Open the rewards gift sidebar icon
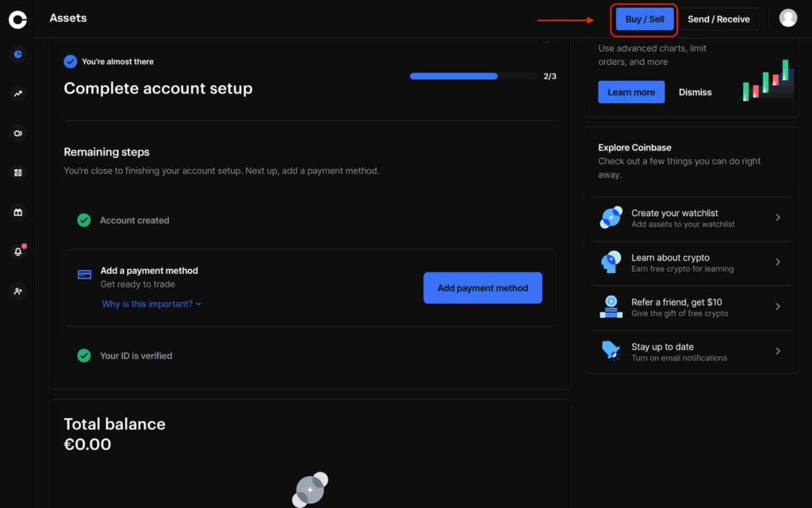This screenshot has width=812, height=508. pyautogui.click(x=18, y=212)
